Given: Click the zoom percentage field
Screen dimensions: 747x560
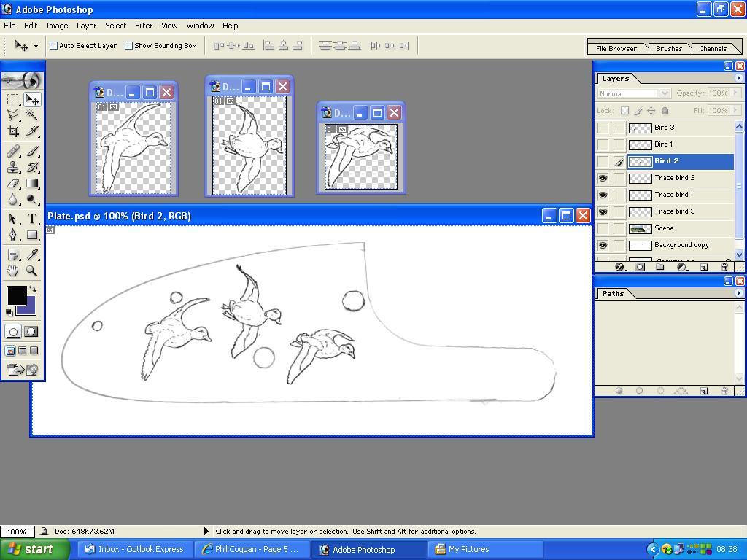Looking at the screenshot, I should tap(18, 532).
